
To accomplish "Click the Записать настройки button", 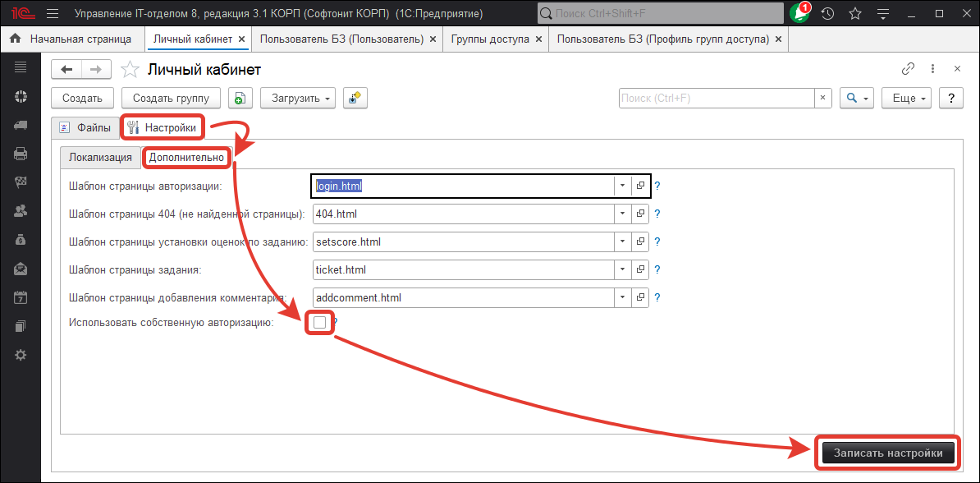I will (888, 453).
